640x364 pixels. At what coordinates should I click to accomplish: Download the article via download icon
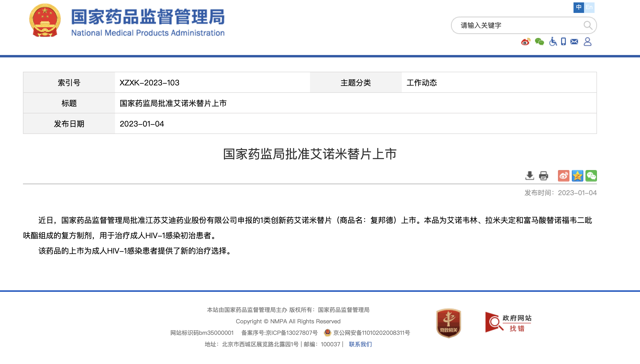tap(530, 176)
